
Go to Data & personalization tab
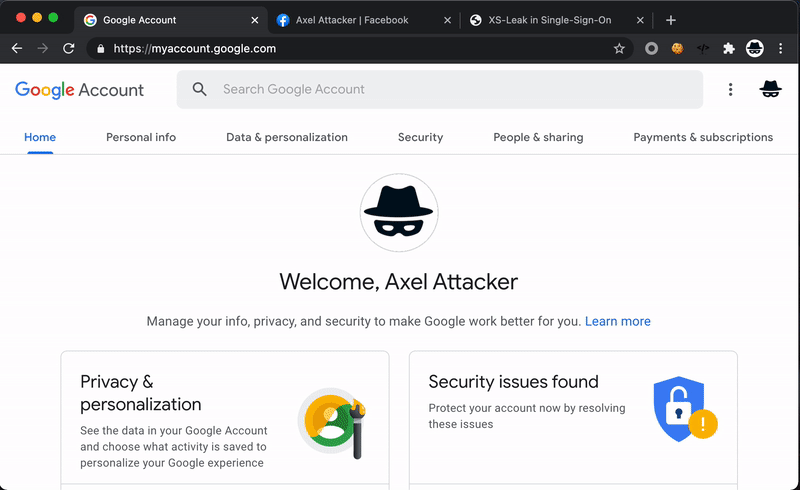pyautogui.click(x=287, y=137)
